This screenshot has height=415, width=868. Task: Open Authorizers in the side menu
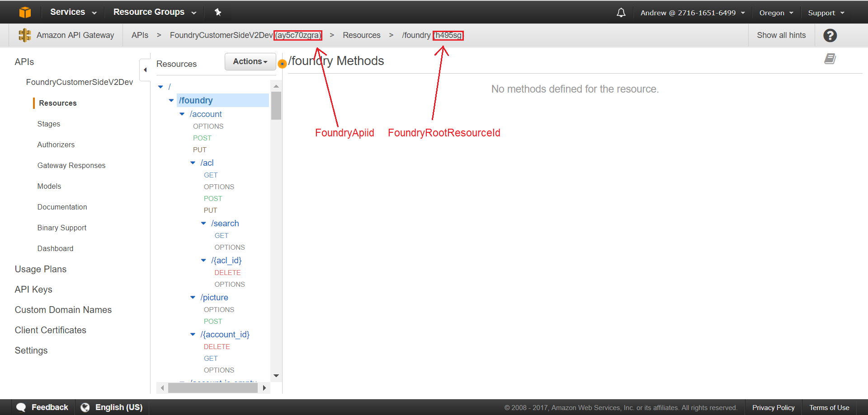tap(56, 145)
